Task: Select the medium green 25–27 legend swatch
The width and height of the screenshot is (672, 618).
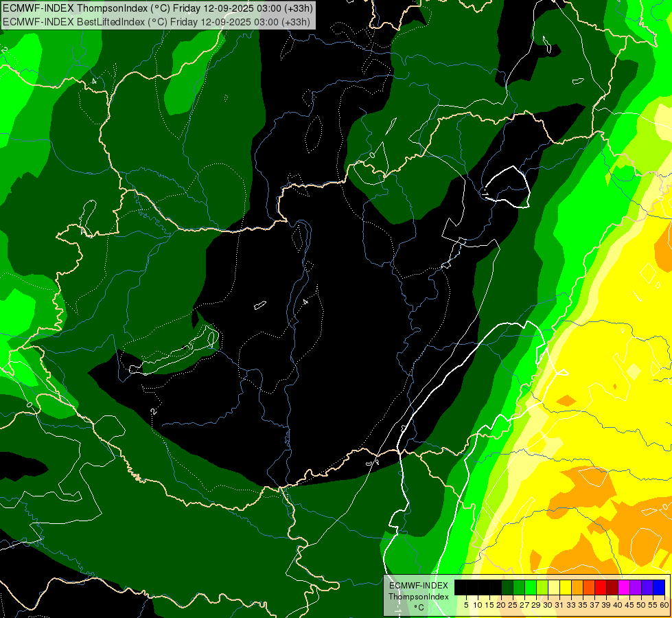Action: tap(519, 587)
